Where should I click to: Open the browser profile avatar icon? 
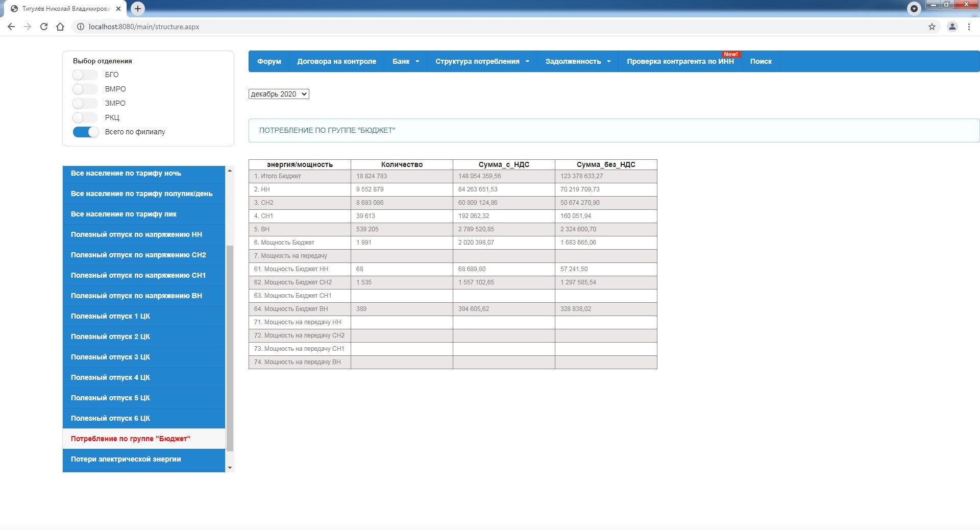(952, 27)
